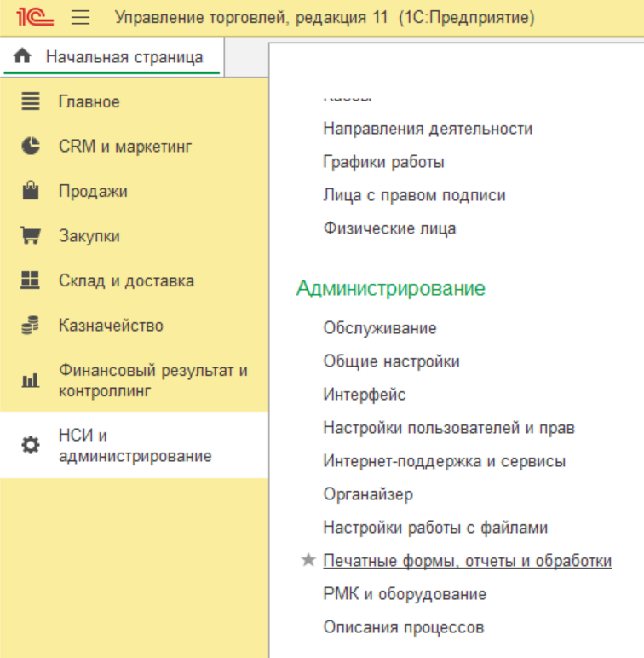Open Печатные формы, отчеты и обработки
The height and width of the screenshot is (658, 644).
(x=468, y=561)
